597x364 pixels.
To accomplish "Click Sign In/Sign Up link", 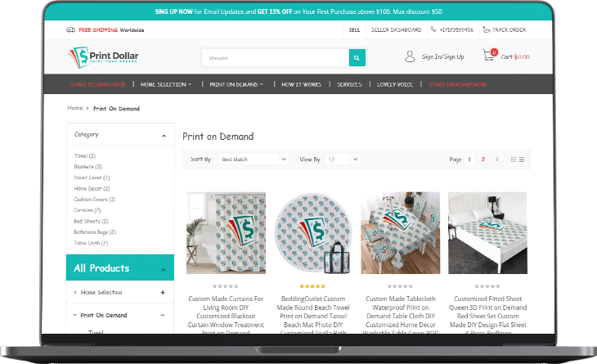I will pyautogui.click(x=442, y=56).
